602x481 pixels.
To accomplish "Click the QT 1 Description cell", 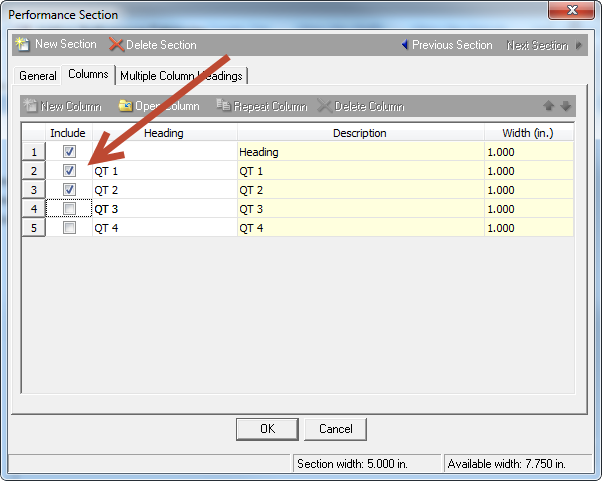I will click(361, 170).
